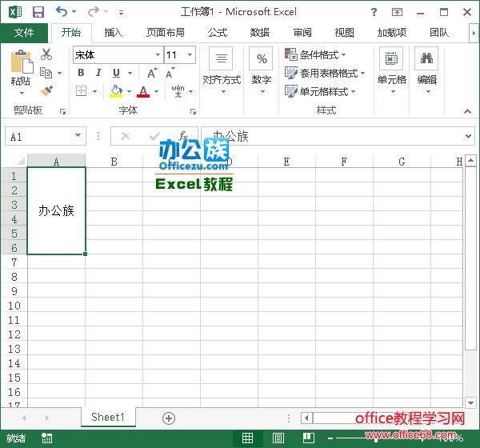Expand the border options arrow

pos(94,91)
